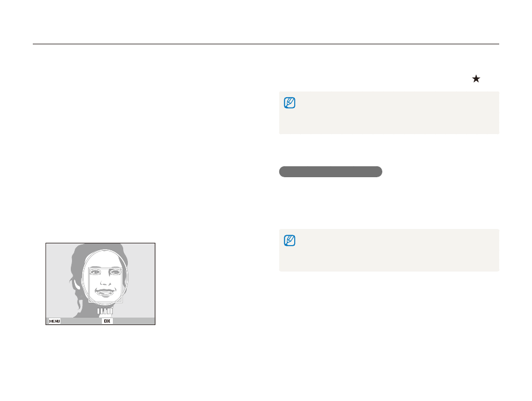Click the nose on the face illustration
This screenshot has width=532, height=401.
[105, 283]
